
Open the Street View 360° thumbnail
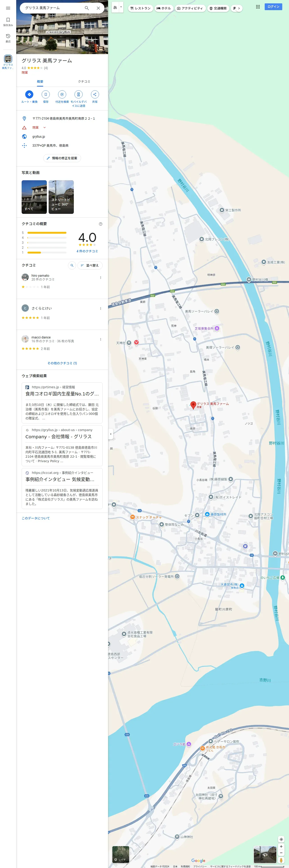click(61, 197)
